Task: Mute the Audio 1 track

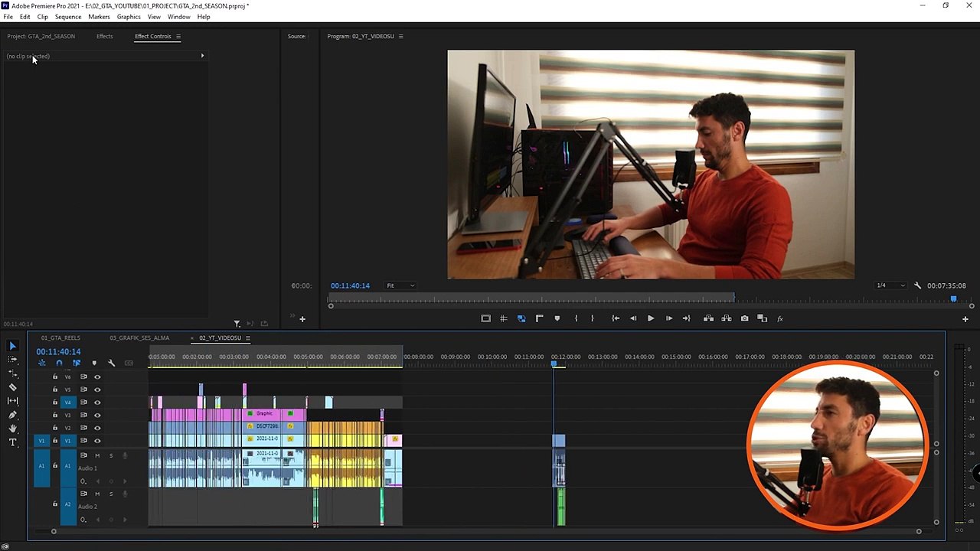Action: 97,455
